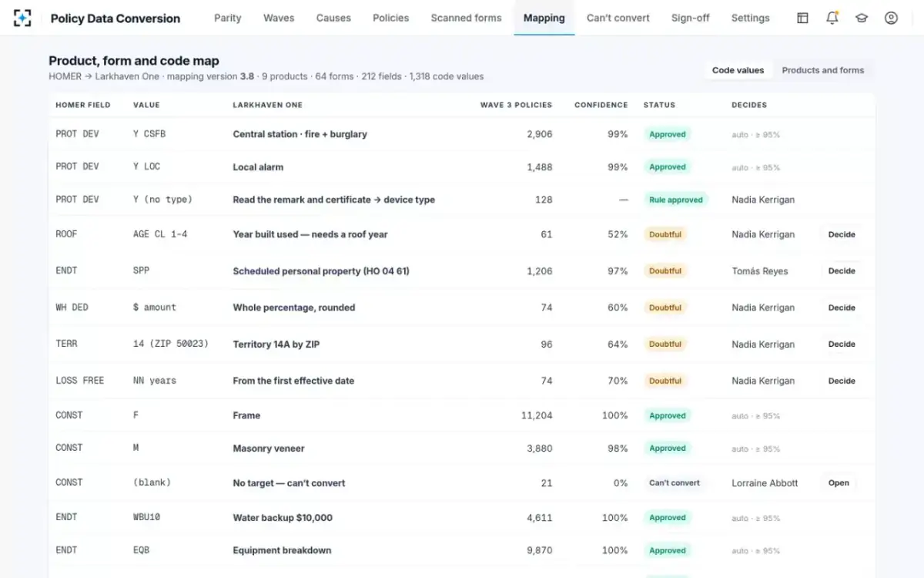Click Decide for TERR 14 row
924x578 pixels.
842,344
